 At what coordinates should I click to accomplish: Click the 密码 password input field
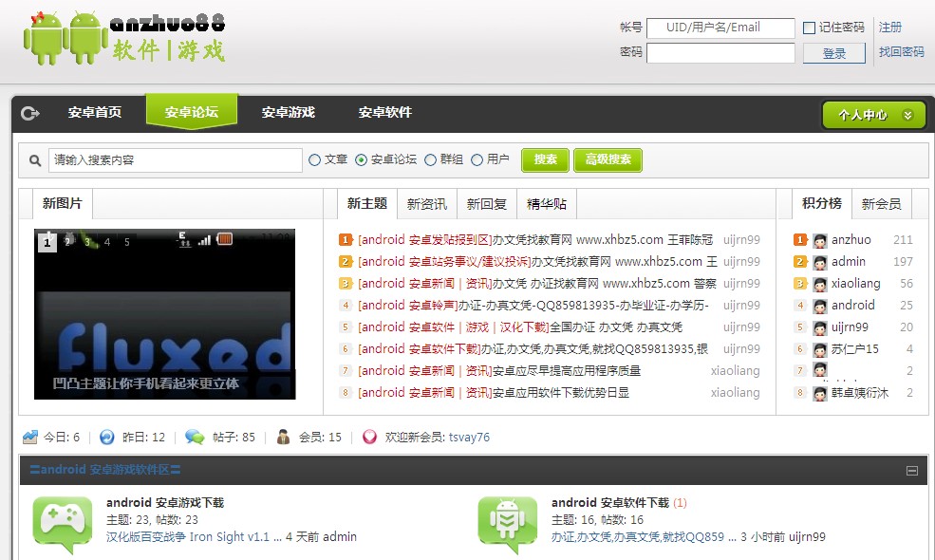pyautogui.click(x=720, y=53)
